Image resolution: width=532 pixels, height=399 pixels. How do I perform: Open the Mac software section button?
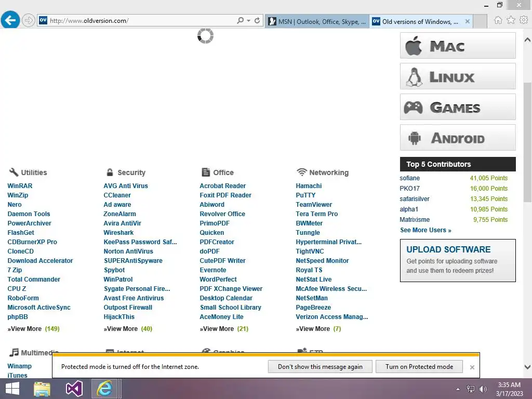tap(458, 46)
